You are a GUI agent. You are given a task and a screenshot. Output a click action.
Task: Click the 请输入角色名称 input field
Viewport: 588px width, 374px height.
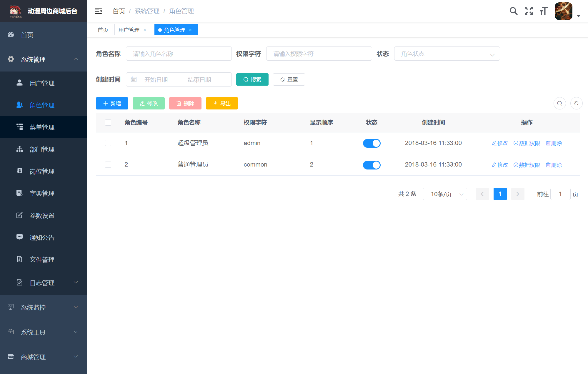(x=179, y=54)
